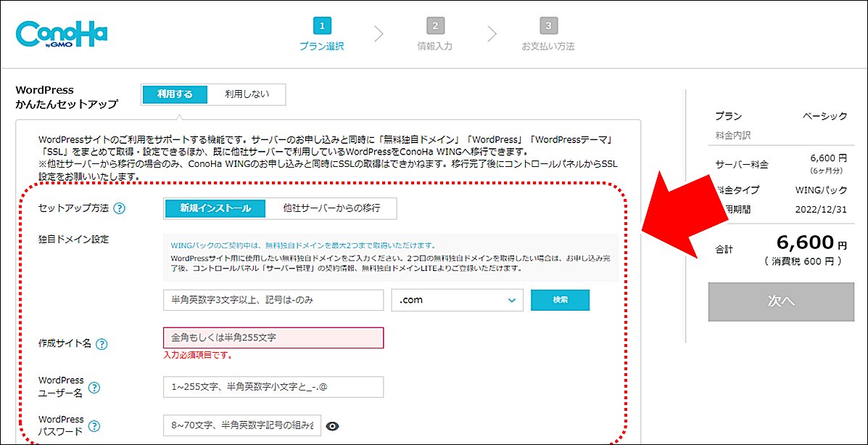The width and height of the screenshot is (868, 445).
Task: Focus the WordPress パスワード input field
Action: pos(242,425)
